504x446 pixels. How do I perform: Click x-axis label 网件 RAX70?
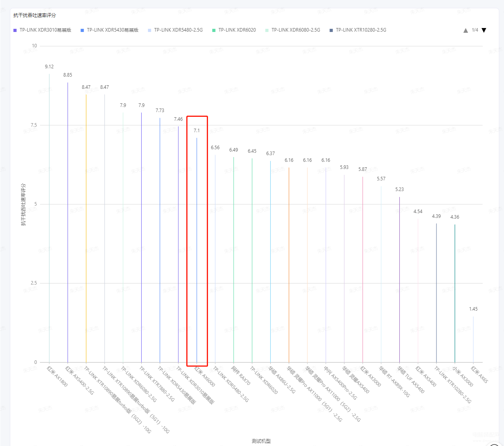click(241, 375)
